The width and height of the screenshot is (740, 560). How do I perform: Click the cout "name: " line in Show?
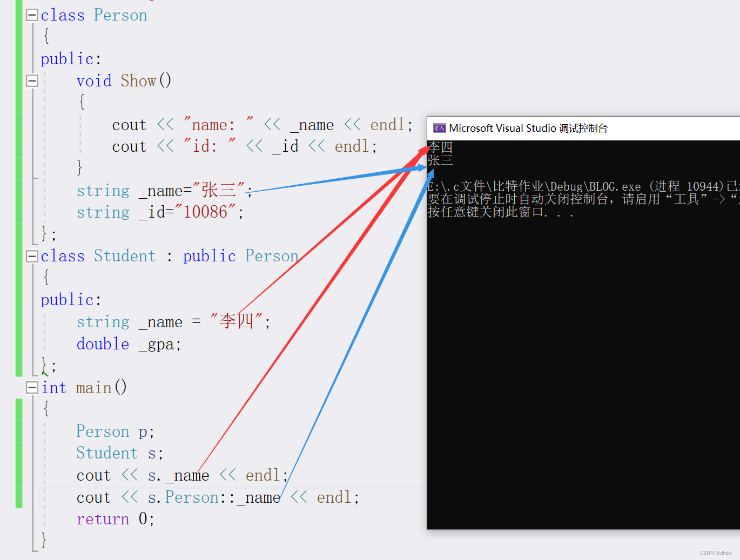point(263,125)
